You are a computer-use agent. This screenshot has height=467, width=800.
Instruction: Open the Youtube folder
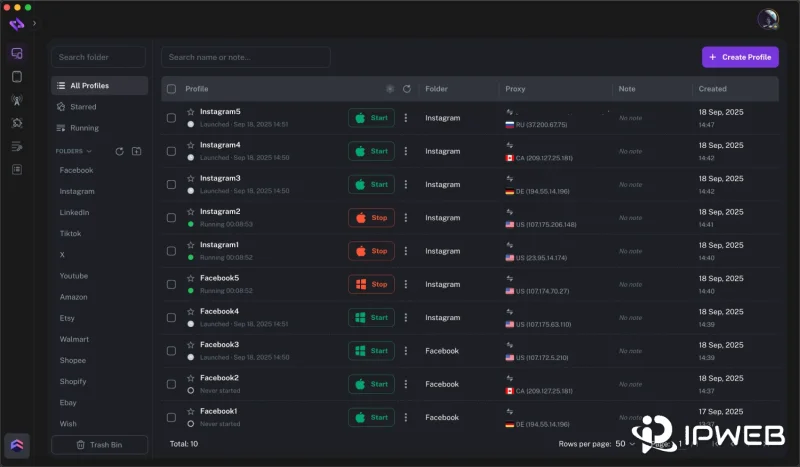coord(74,276)
